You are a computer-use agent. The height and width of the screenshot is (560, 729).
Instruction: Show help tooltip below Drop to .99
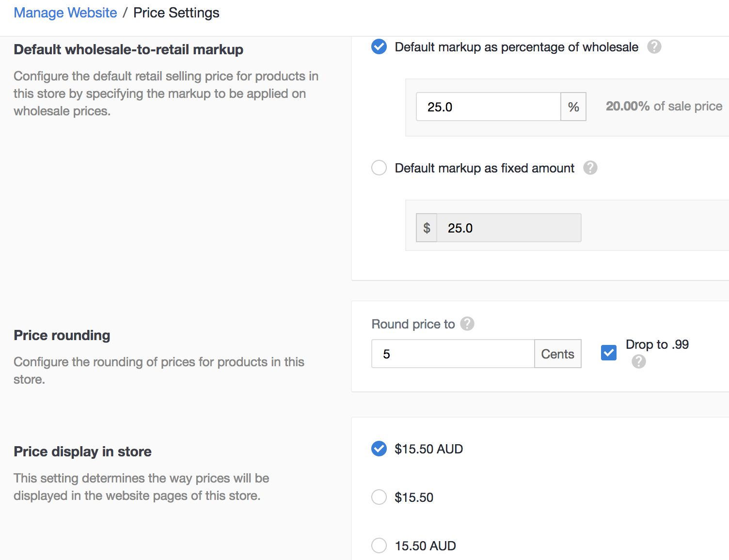point(638,361)
